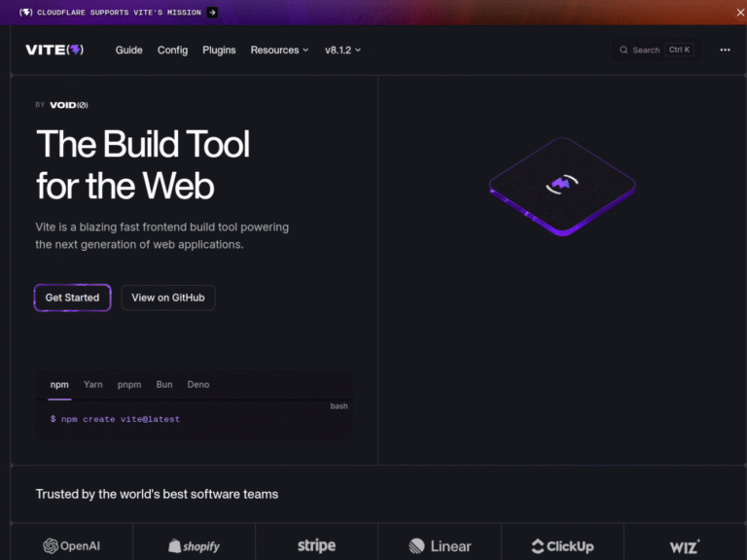
Task: Switch to the Deno tab
Action: tap(198, 385)
